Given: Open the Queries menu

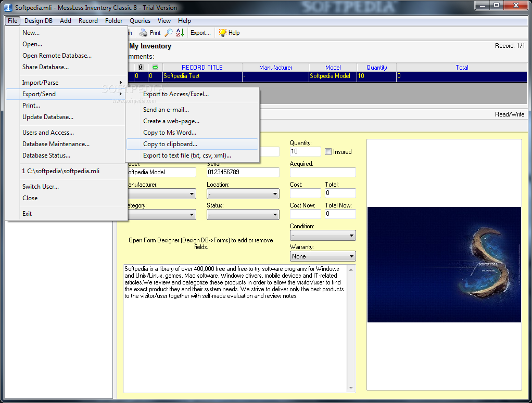Looking at the screenshot, I should click(140, 21).
